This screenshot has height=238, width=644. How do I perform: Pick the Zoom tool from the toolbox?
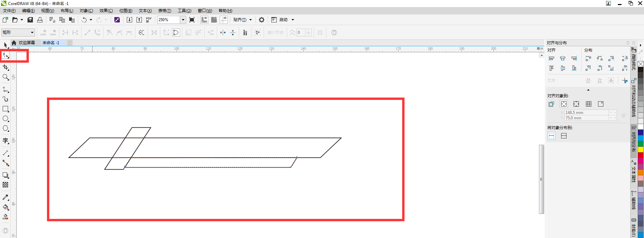[x=6, y=77]
